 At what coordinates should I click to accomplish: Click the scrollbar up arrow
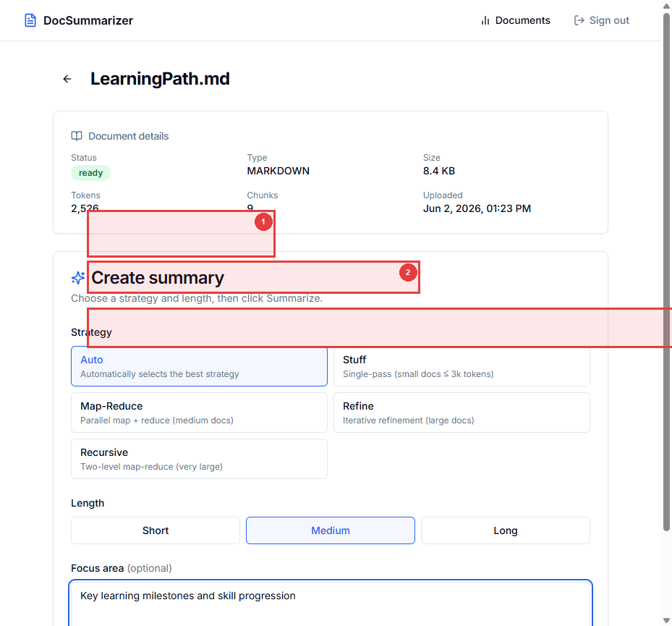point(666,6)
